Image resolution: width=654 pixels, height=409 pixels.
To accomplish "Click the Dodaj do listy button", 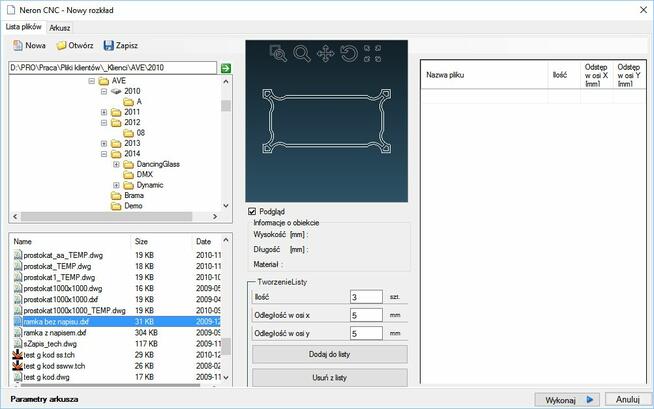I will 329,355.
